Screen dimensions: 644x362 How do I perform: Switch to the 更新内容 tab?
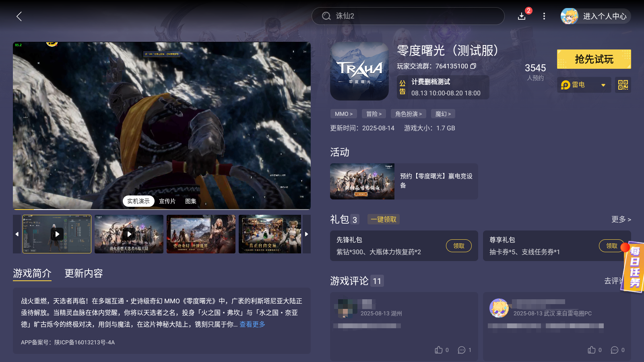point(84,274)
